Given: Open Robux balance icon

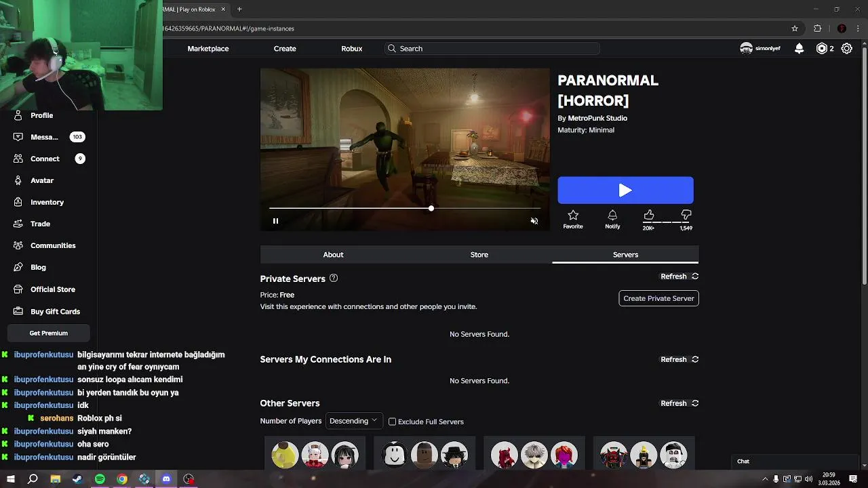Looking at the screenshot, I should click(x=822, y=48).
